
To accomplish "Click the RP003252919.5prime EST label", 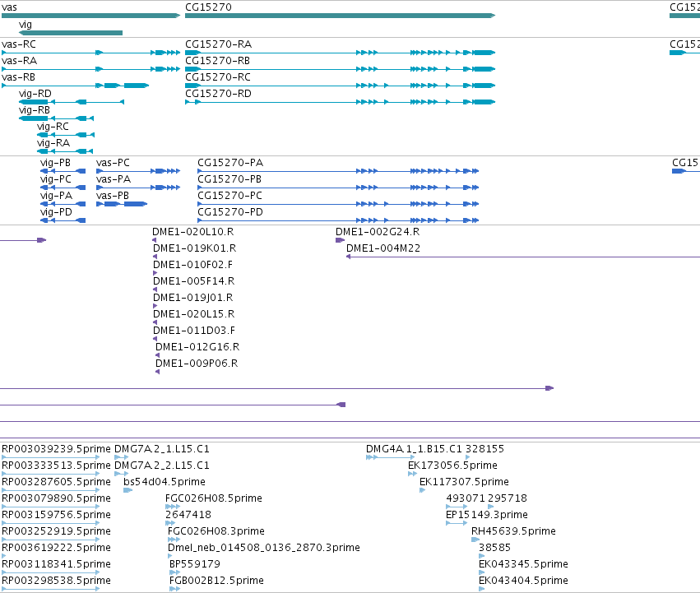I will pos(56,531).
